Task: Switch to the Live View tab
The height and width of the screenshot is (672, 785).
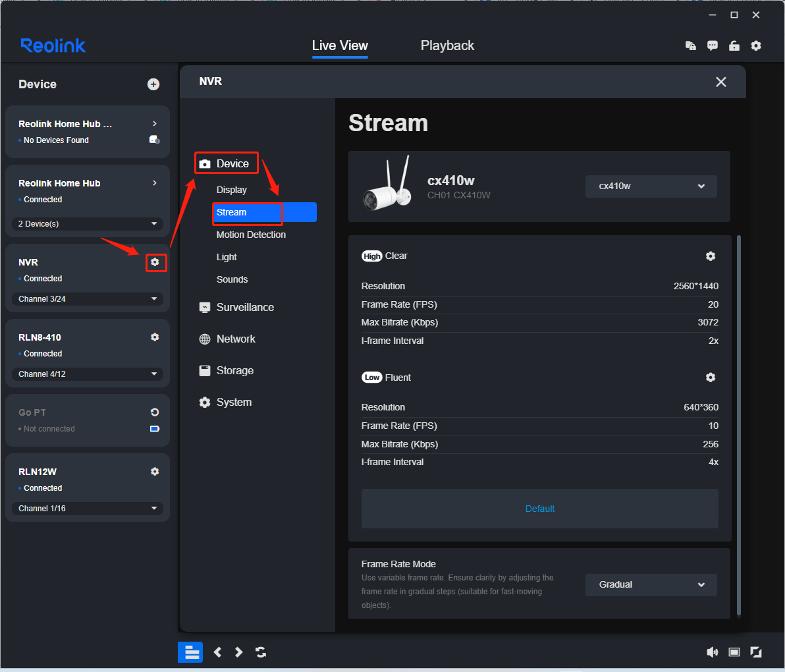Action: 340,45
